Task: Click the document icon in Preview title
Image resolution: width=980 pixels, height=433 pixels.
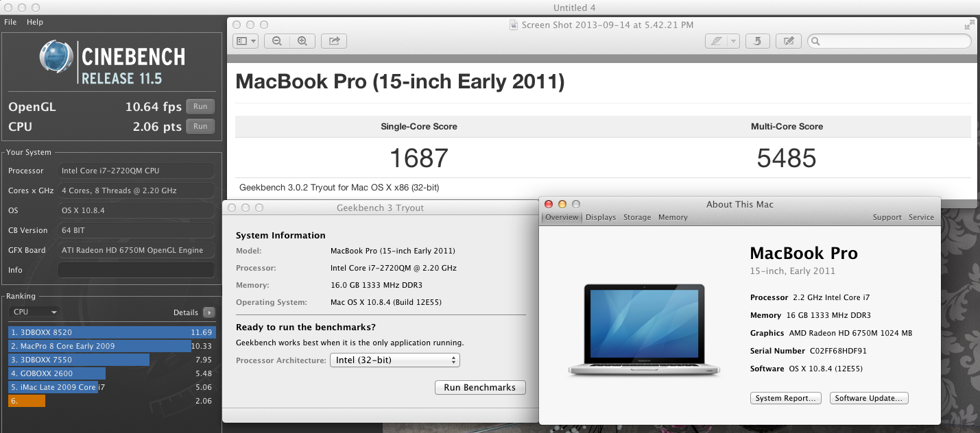Action: pyautogui.click(x=514, y=25)
